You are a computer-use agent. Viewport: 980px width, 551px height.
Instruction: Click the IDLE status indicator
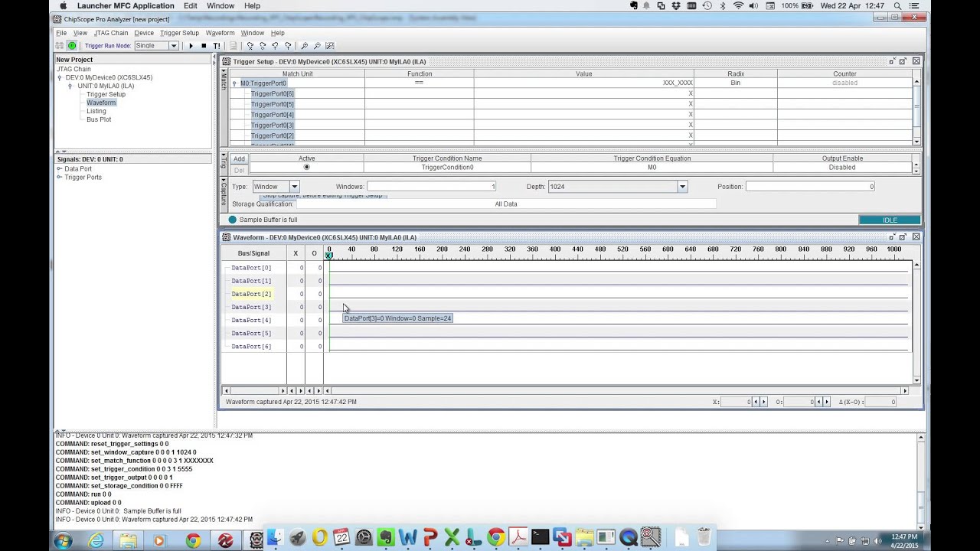pos(890,220)
